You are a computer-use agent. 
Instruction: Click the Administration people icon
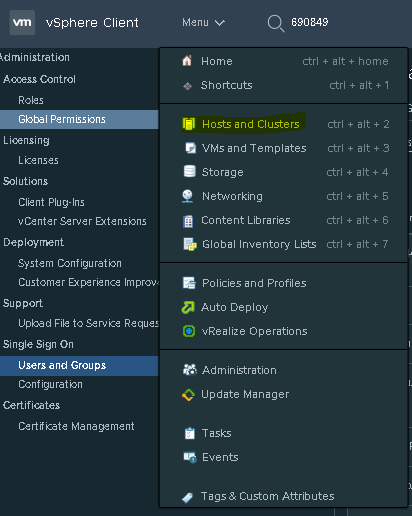(190, 370)
